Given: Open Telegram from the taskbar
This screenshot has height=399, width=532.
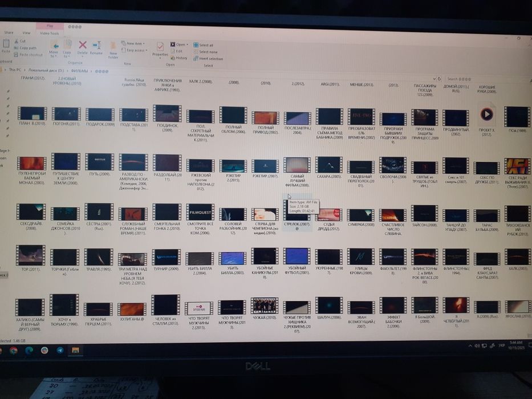Looking at the screenshot, I should [x=60, y=350].
